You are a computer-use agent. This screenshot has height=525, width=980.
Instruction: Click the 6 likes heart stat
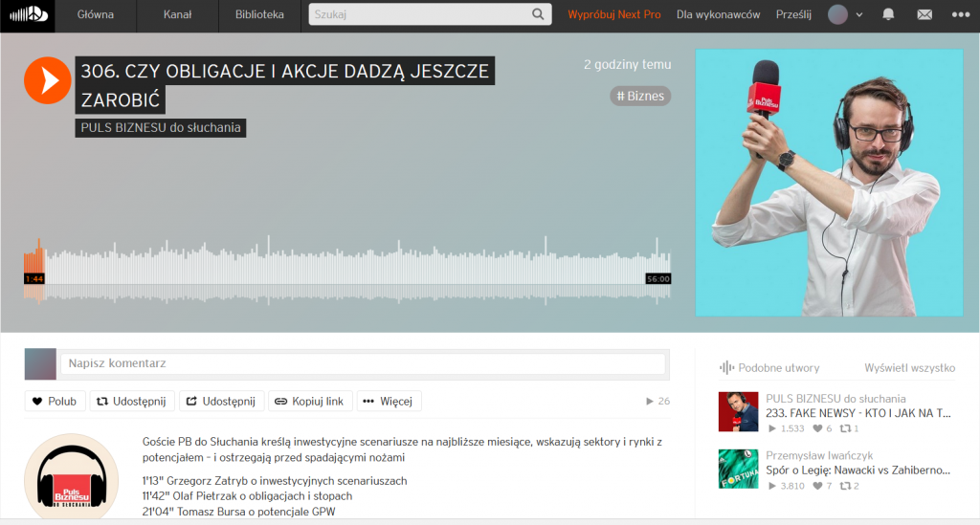[x=822, y=428]
